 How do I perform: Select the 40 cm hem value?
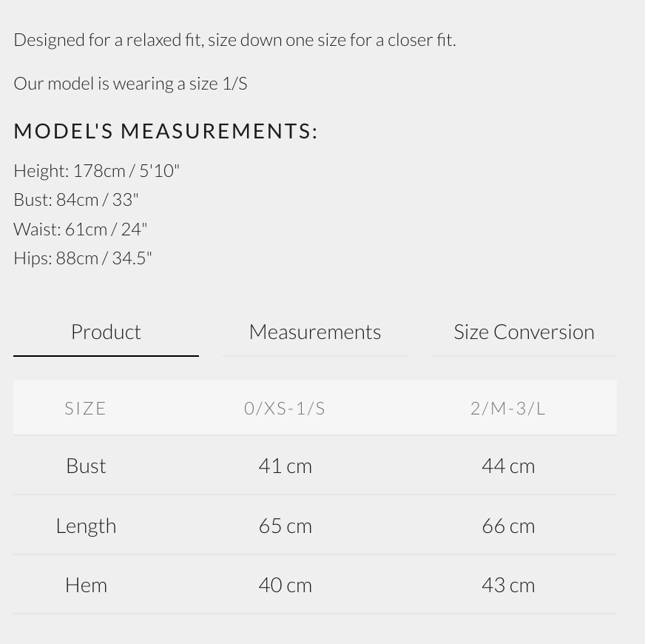pos(285,585)
